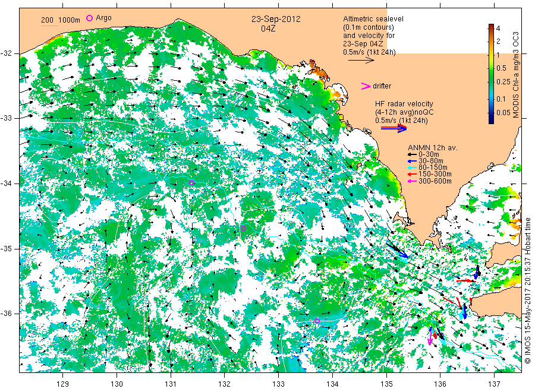Click the '300-600m' depth label
This screenshot has height=392, width=535.
[x=435, y=181]
